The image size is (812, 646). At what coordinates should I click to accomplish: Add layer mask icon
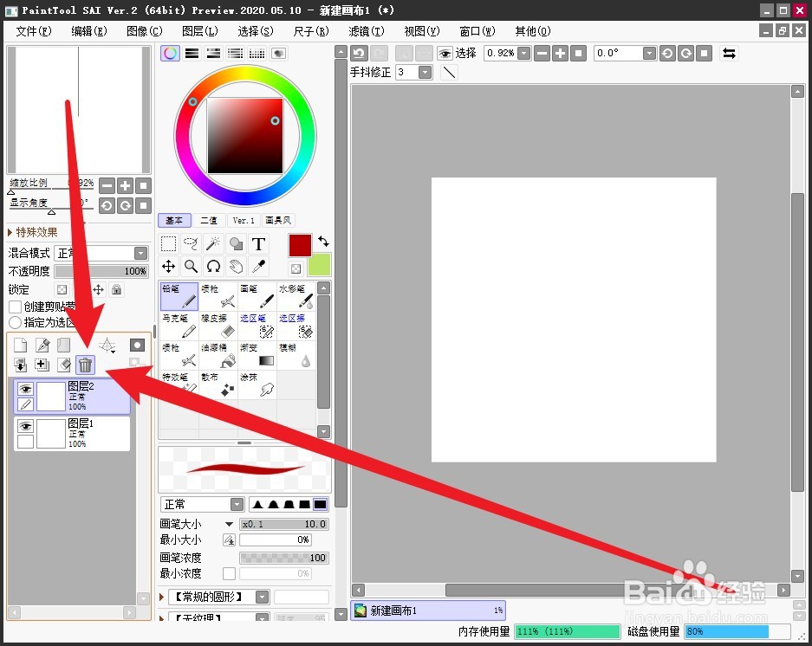(137, 345)
